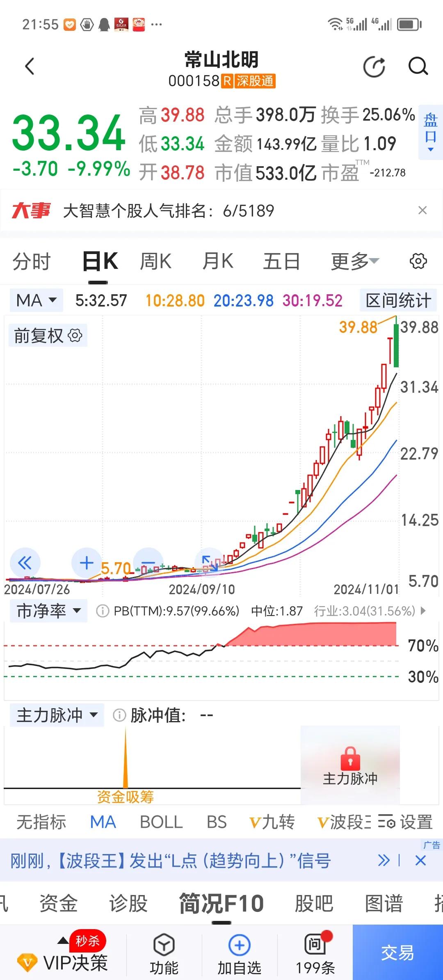
Task: Zoom out the K-line chart with minus button
Action: [x=148, y=562]
